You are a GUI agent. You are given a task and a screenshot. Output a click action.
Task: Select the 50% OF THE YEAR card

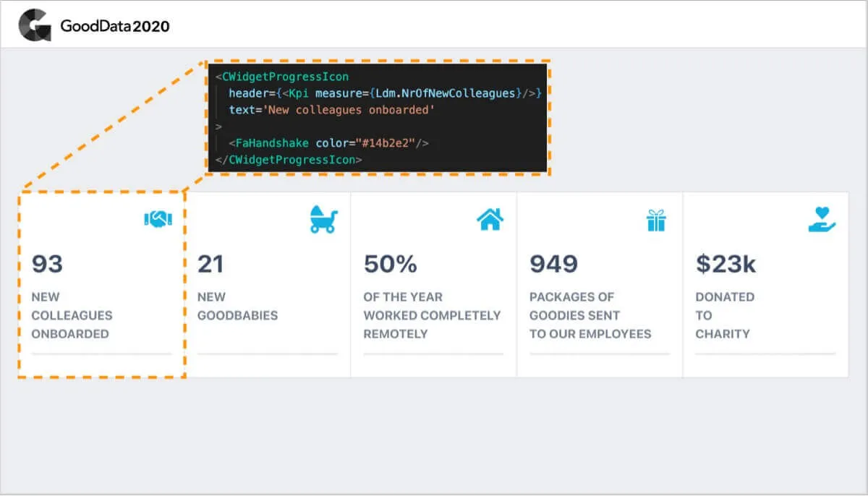tap(433, 283)
